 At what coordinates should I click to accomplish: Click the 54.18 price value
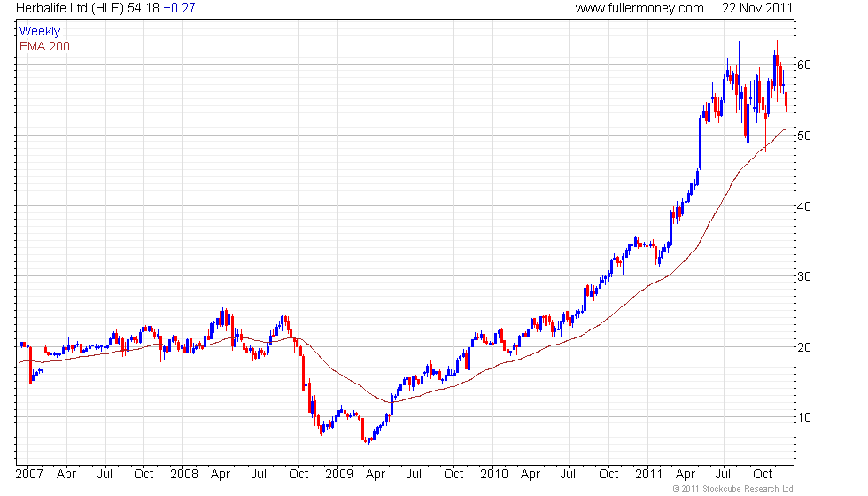coord(143,8)
